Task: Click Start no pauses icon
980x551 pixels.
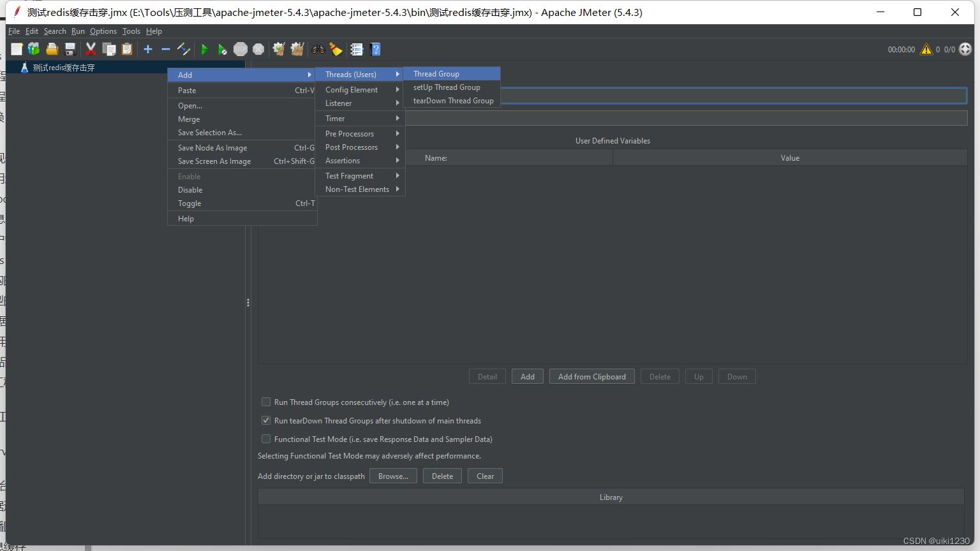Action: tap(222, 49)
